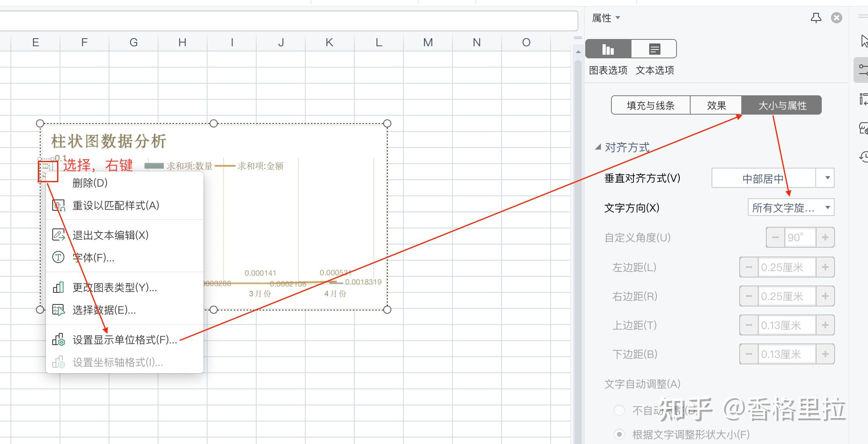Image resolution: width=868 pixels, height=444 pixels.
Task: Increase 右边距 value
Action: [825, 296]
